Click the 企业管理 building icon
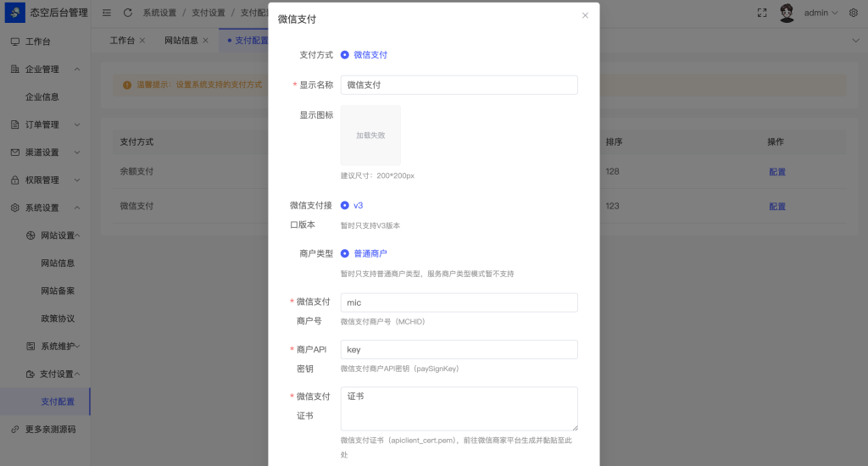The height and width of the screenshot is (466, 868). (x=15, y=69)
